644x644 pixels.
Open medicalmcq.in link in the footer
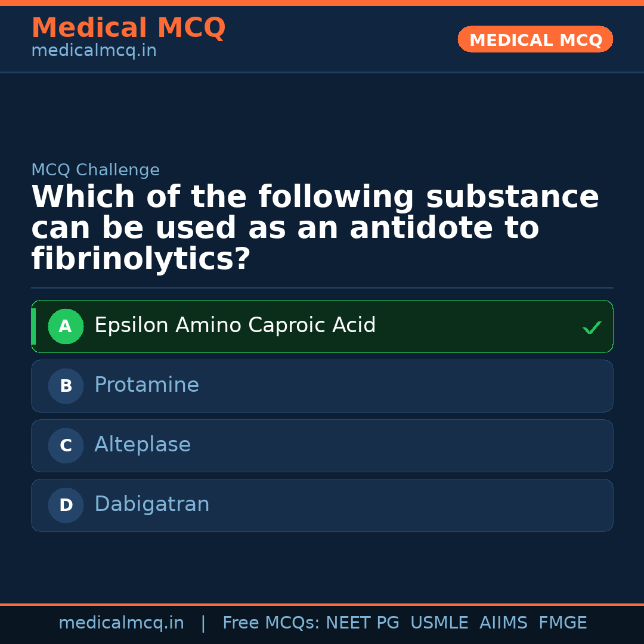[122, 622]
